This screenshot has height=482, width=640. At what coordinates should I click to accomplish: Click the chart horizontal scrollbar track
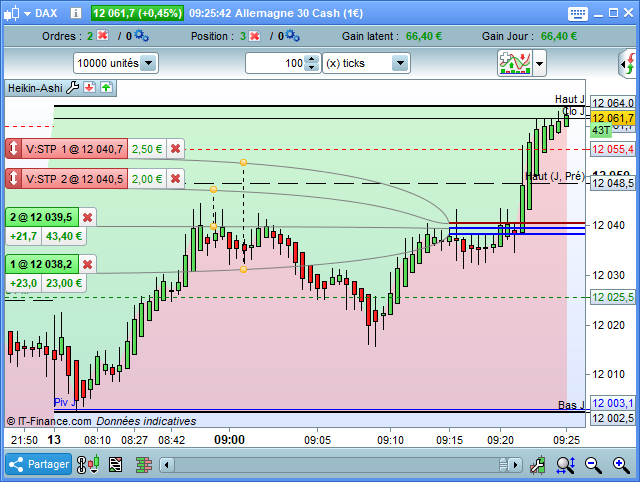point(336,465)
